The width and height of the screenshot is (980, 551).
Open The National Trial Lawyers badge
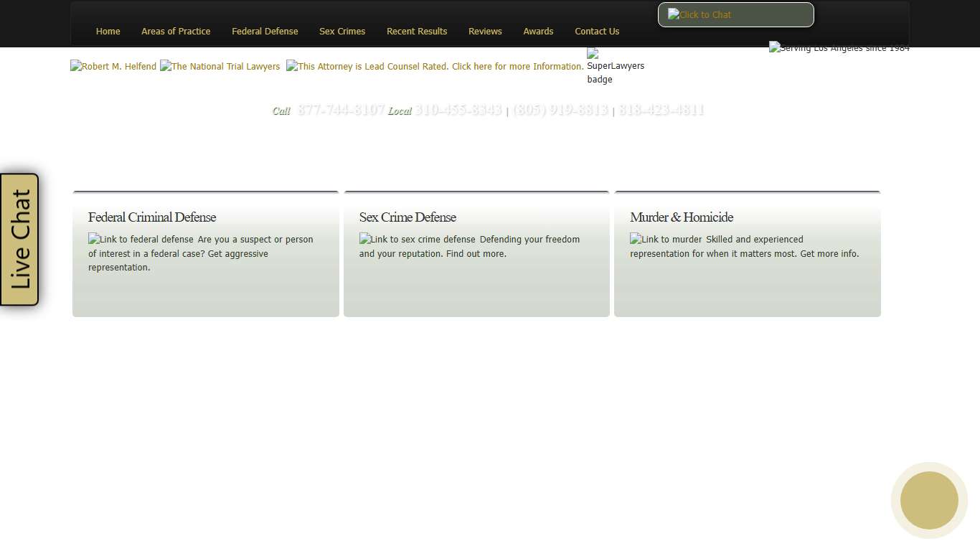click(220, 66)
